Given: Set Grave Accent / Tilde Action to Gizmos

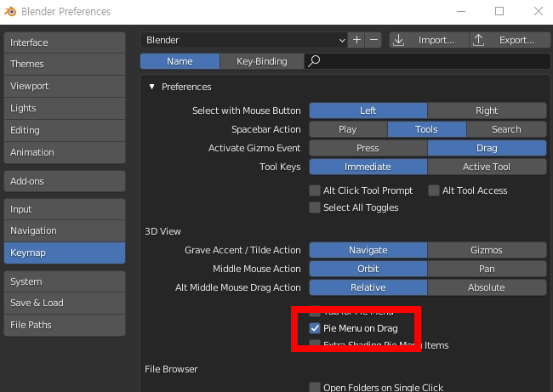Looking at the screenshot, I should tap(487, 250).
